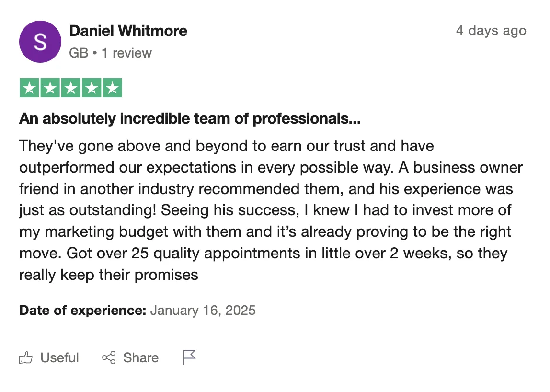Image resolution: width=550 pixels, height=392 pixels.
Task: Flag this review using the flag icon
Action: click(x=189, y=357)
